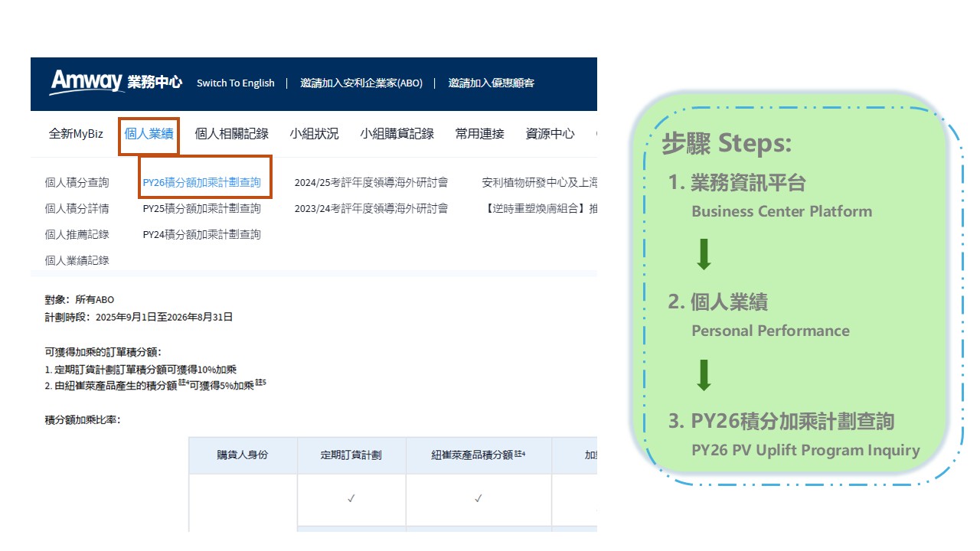Open 個人相關記錄
The image size is (980, 551).
(233, 133)
